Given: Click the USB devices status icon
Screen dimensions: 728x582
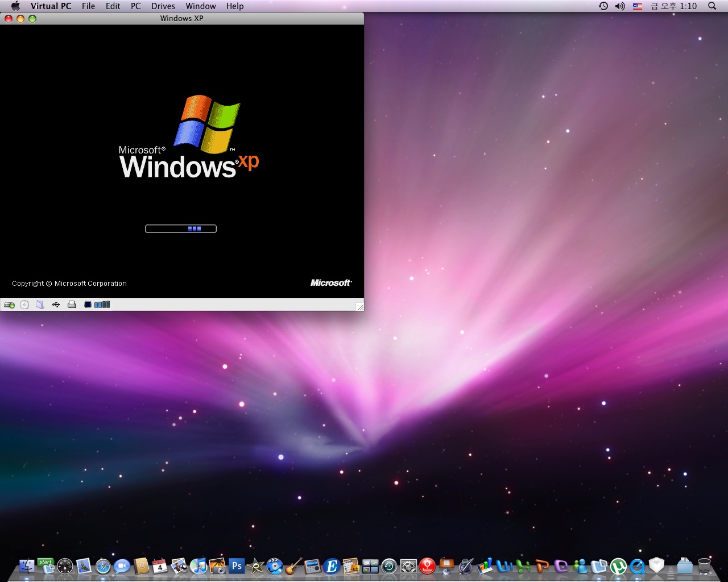Looking at the screenshot, I should [56, 305].
